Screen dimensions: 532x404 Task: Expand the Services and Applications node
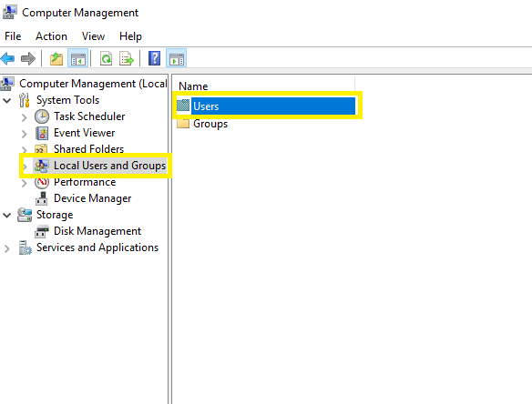6,248
